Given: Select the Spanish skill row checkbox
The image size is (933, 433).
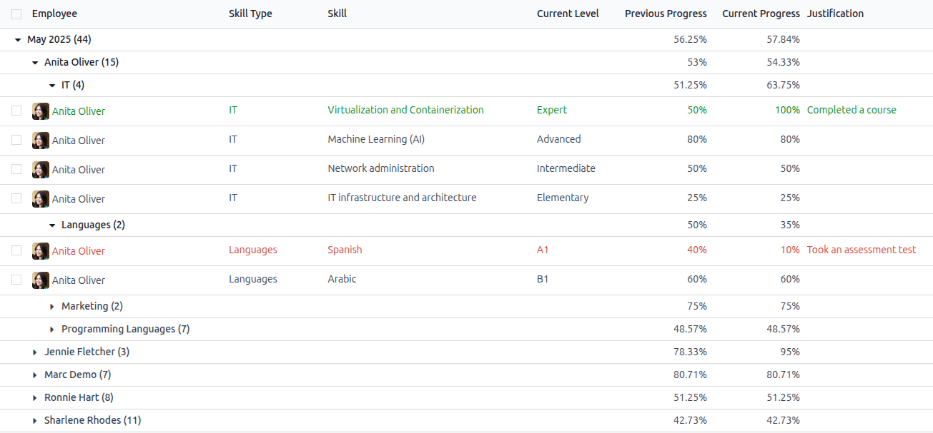Looking at the screenshot, I should pos(16,251).
